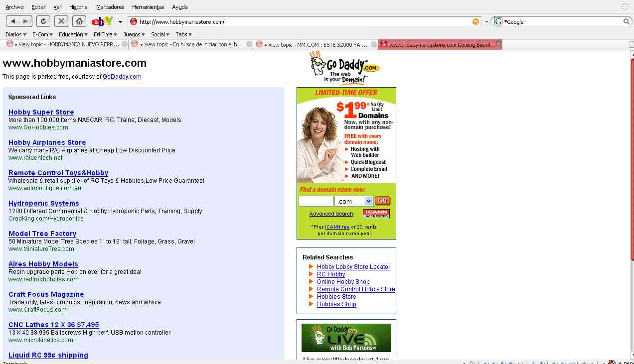Click the Remote Control Hobby Store related search
This screenshot has width=634, height=364.
click(x=356, y=289)
